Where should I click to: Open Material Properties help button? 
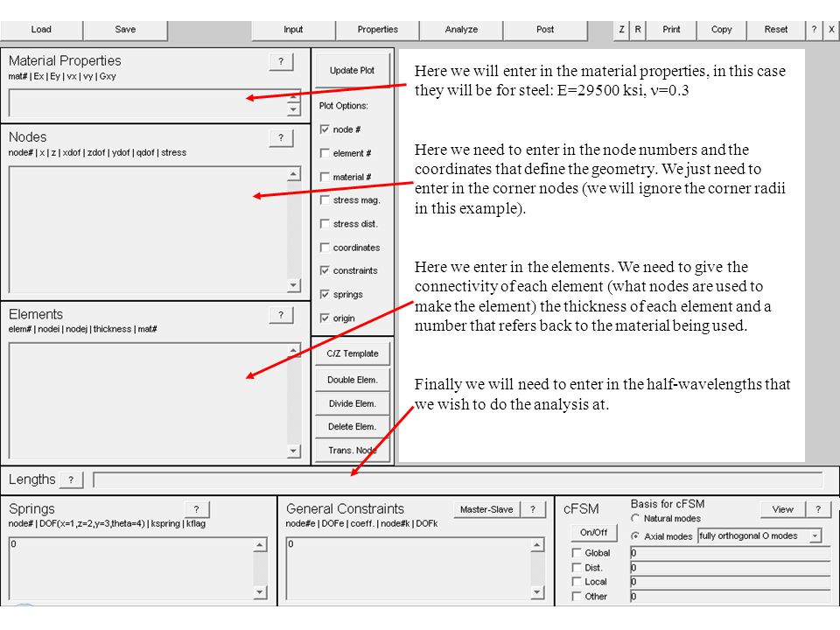281,61
